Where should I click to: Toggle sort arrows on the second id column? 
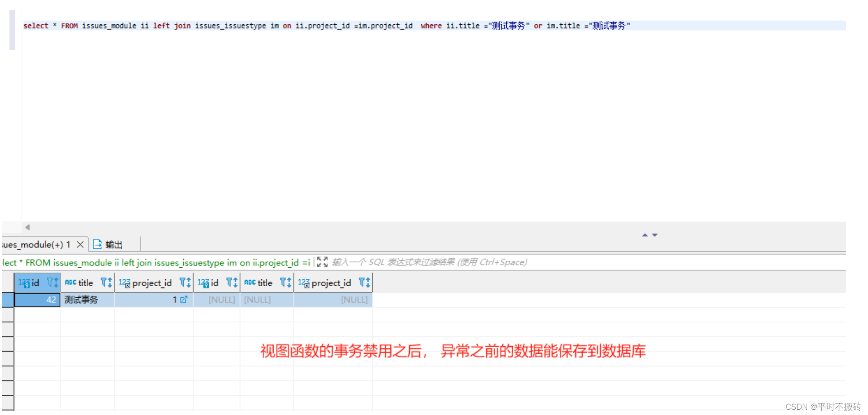coord(235,282)
